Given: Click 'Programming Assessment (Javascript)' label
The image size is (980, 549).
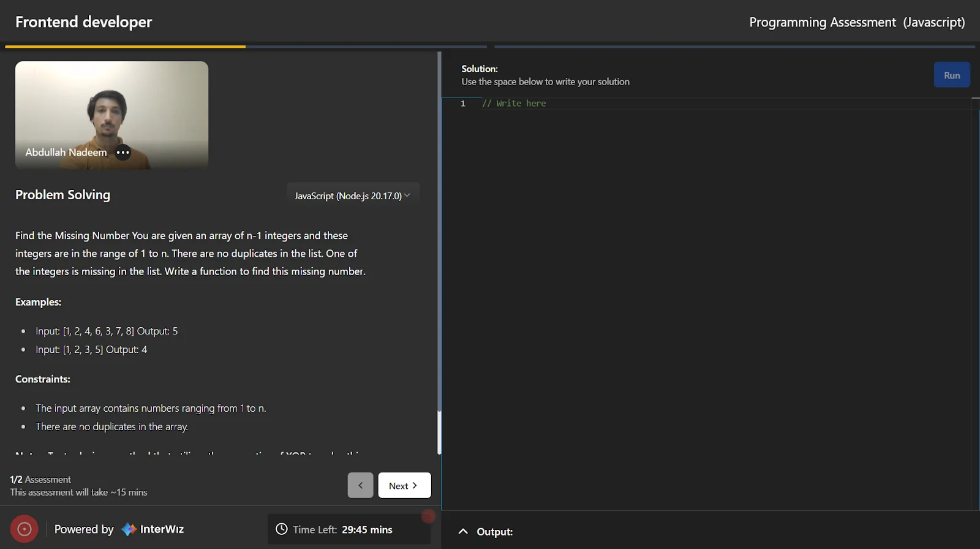Looking at the screenshot, I should pyautogui.click(x=857, y=22).
